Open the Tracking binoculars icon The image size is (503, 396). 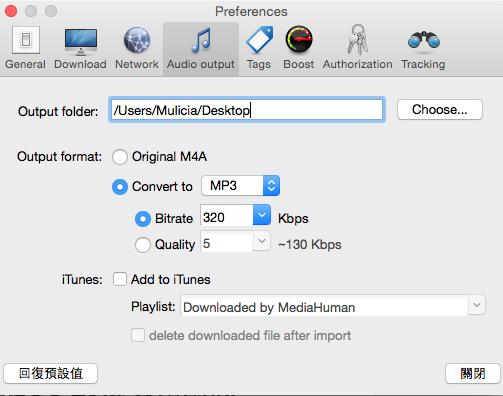(424, 40)
